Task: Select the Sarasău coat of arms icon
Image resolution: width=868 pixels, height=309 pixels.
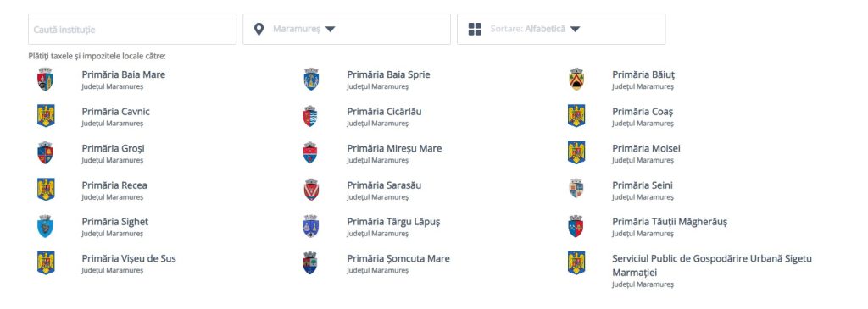Action: [311, 189]
